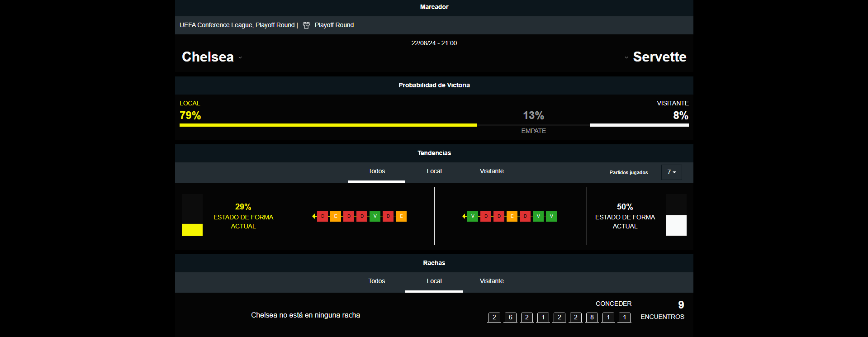This screenshot has width=868, height=337.
Task: Click the match date 22/08/24 - 21:00
Action: point(434,43)
